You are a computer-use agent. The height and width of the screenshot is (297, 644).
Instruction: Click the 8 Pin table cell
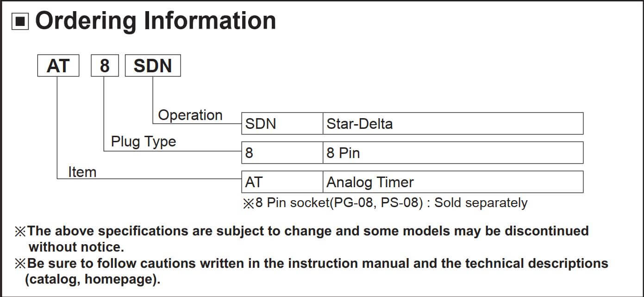click(453, 152)
